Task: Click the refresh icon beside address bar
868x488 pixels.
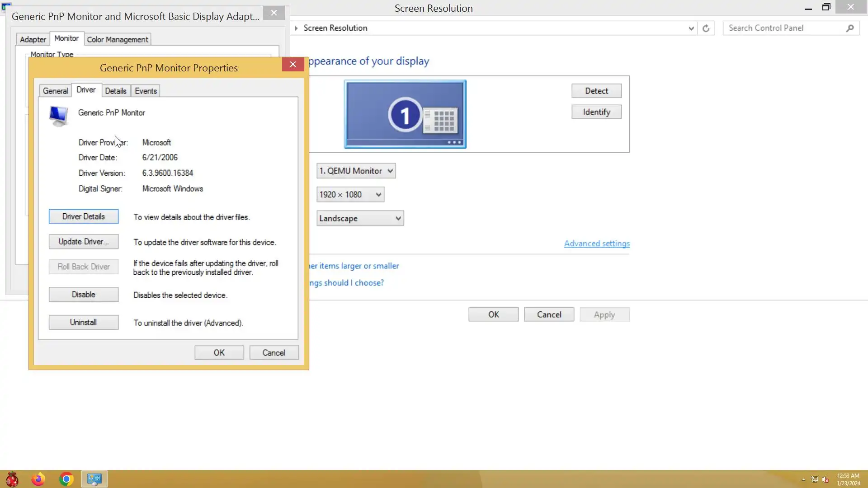Action: coord(706,28)
